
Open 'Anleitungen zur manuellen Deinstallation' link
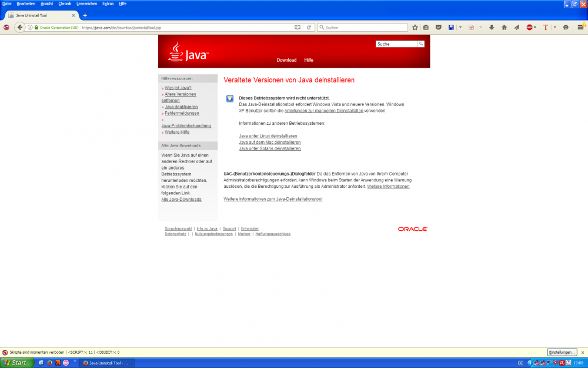coord(323,111)
